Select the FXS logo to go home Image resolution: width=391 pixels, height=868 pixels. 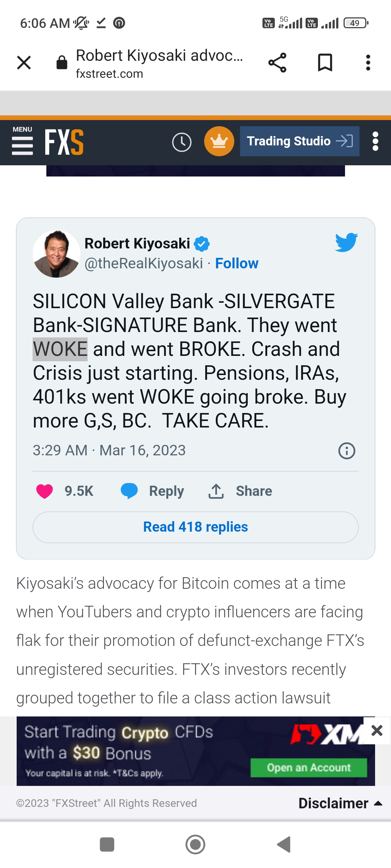coord(64,142)
